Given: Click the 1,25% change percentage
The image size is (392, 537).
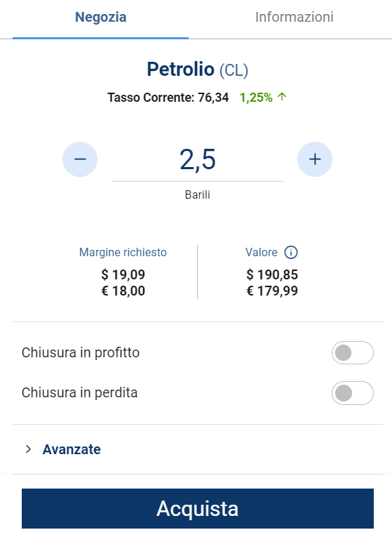Looking at the screenshot, I should coord(256,98).
